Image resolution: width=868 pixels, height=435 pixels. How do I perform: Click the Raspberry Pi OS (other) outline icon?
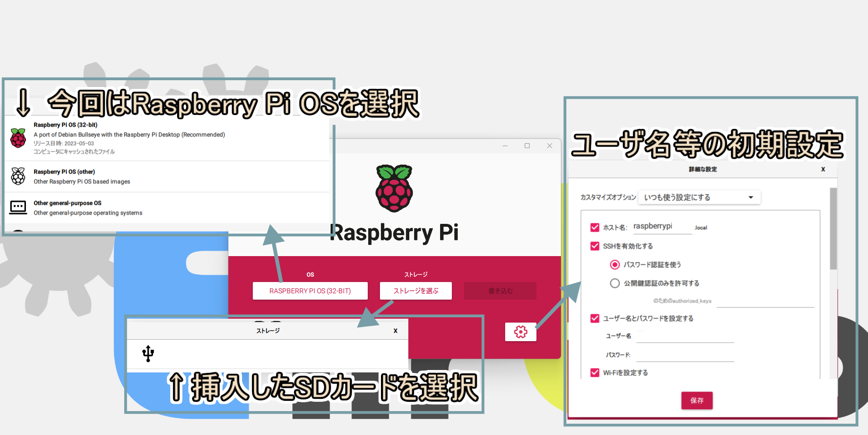pos(18,176)
